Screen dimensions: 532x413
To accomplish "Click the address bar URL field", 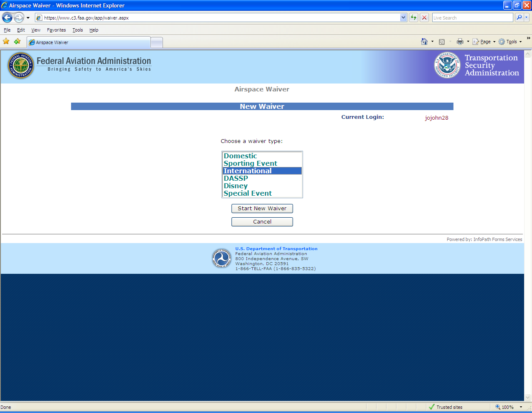I will click(x=217, y=18).
